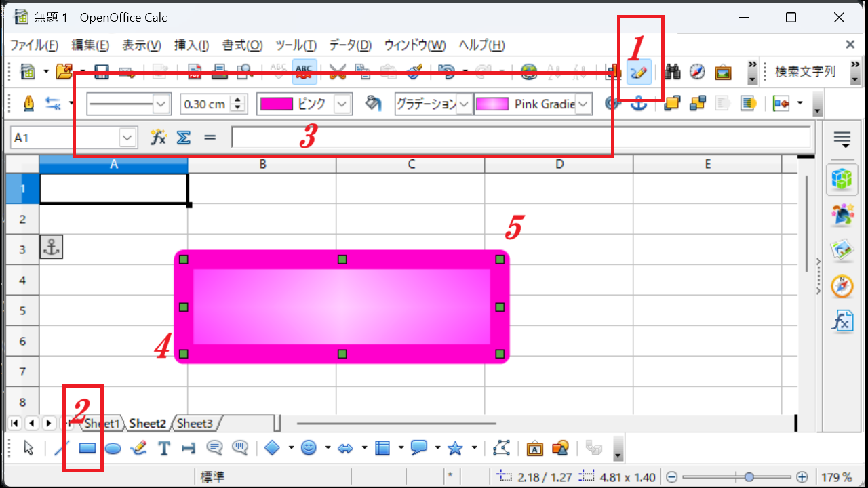This screenshot has width=868, height=488.
Task: Click the Print icon
Action: click(x=220, y=71)
